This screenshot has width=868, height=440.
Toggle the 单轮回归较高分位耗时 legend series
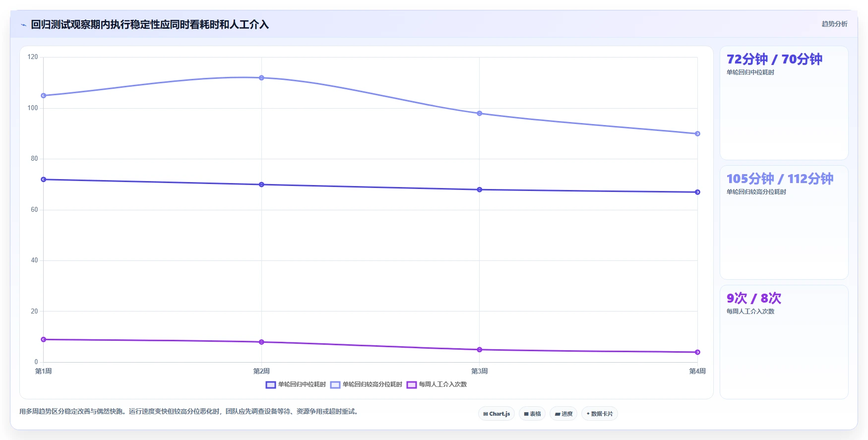(x=366, y=384)
